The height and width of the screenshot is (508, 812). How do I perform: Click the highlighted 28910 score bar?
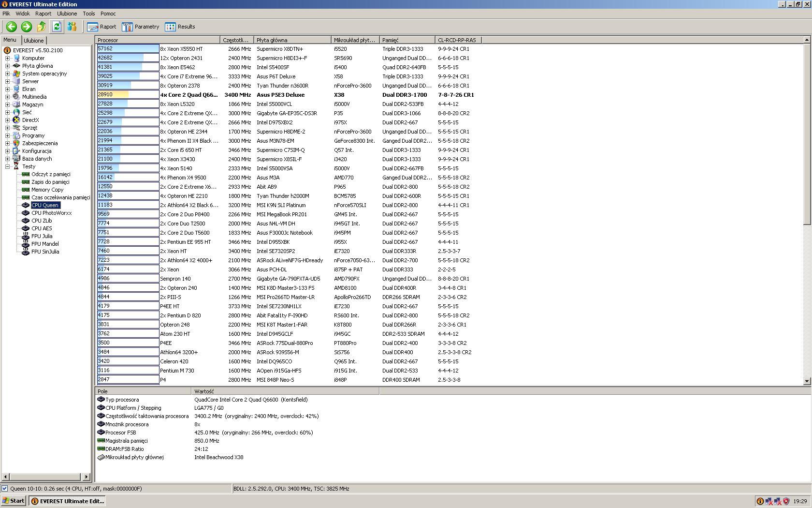pyautogui.click(x=128, y=95)
